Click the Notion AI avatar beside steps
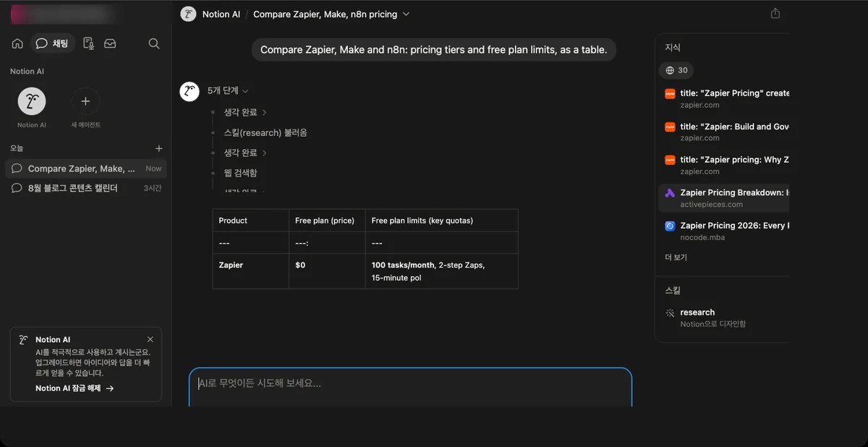Screen dimensions: 868x447 [x=190, y=91]
